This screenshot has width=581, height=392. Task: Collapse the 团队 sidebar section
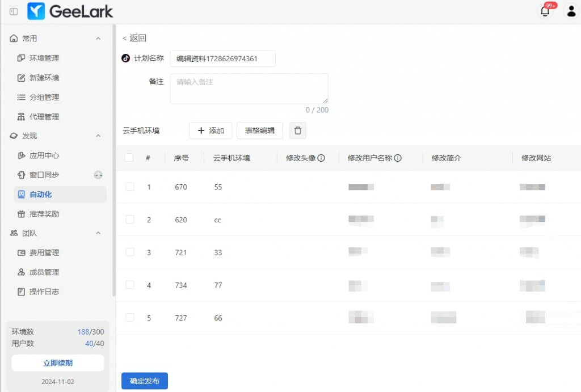click(98, 233)
